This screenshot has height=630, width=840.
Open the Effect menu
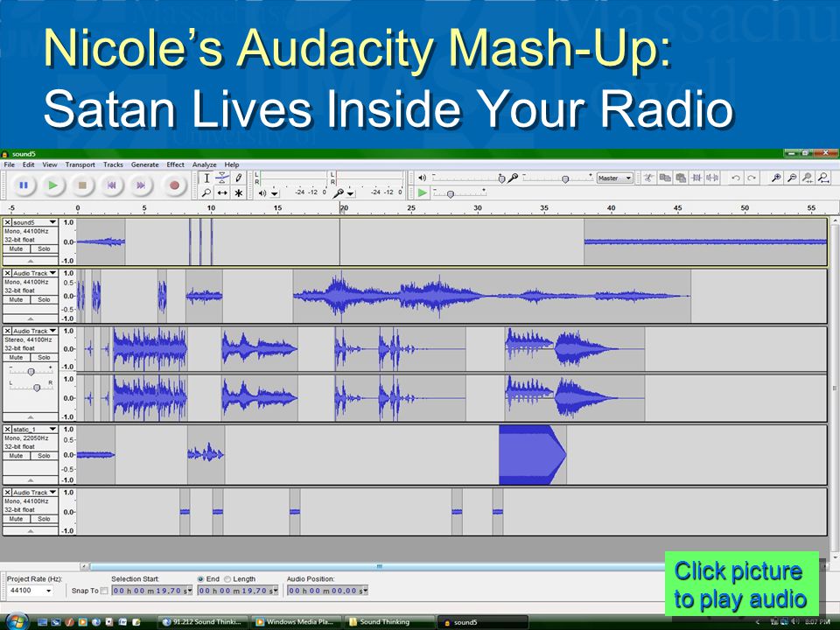(x=175, y=164)
